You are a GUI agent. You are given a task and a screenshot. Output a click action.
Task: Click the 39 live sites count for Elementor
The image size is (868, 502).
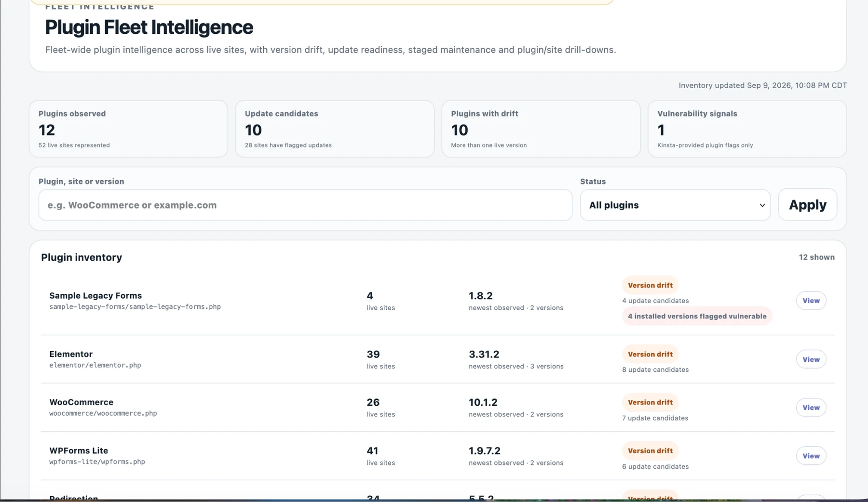[373, 355]
